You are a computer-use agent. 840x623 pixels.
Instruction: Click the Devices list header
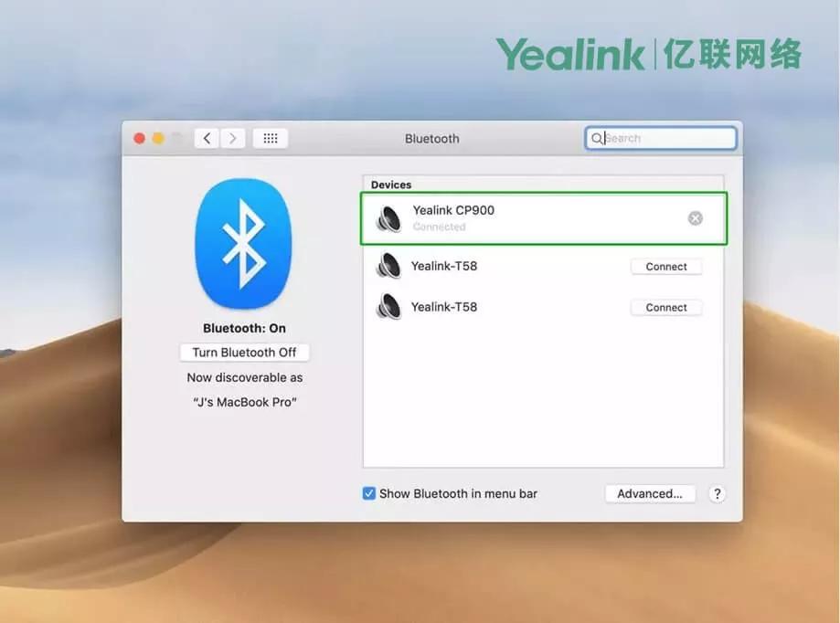(x=391, y=185)
